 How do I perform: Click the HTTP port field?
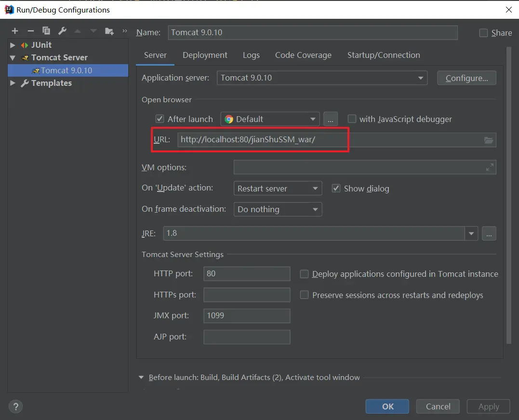pos(247,273)
